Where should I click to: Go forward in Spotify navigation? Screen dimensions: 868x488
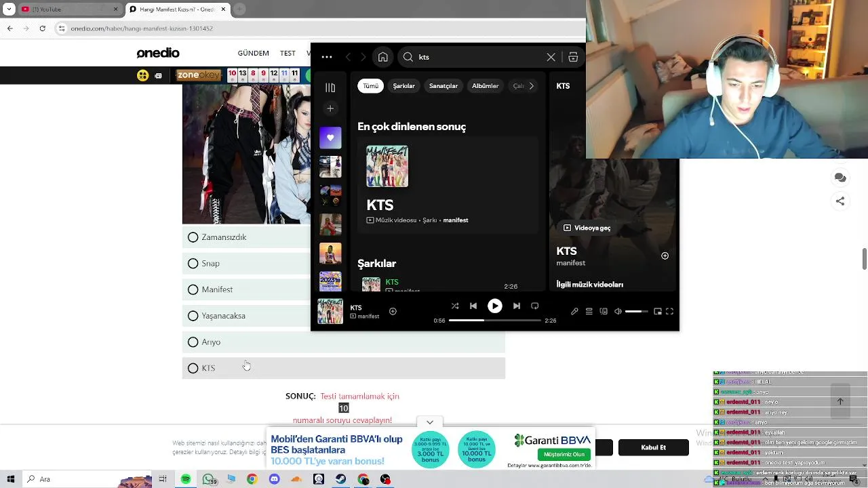(363, 58)
